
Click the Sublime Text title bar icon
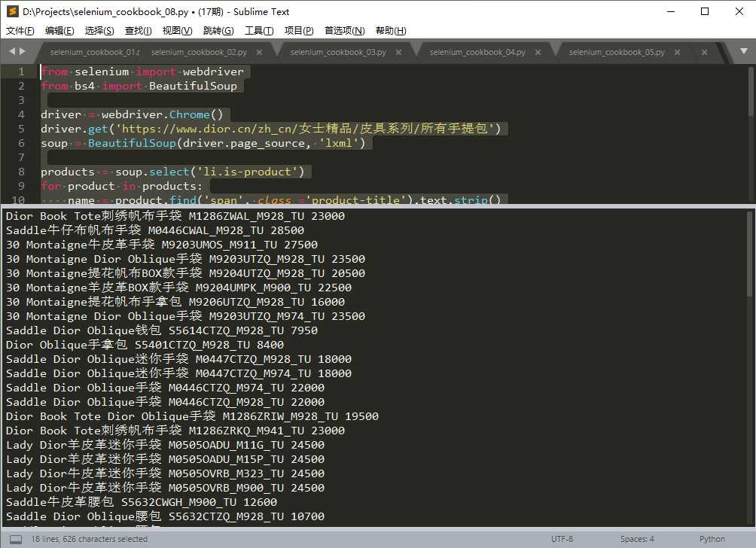(13, 11)
